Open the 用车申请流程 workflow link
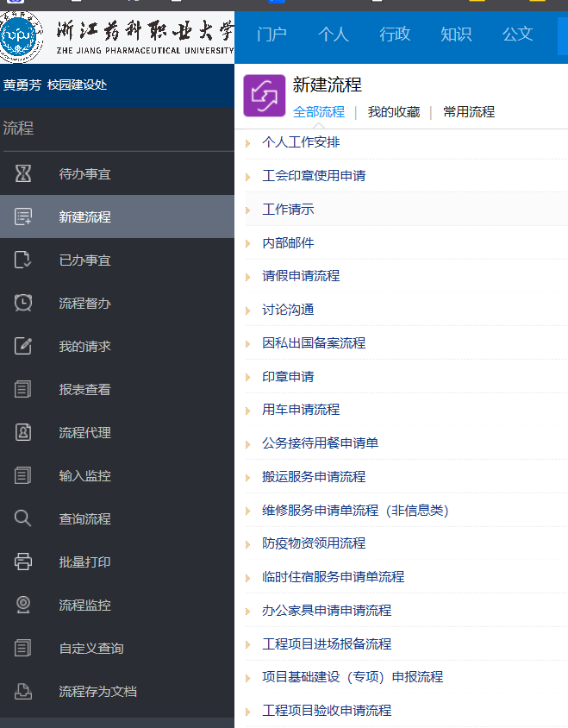This screenshot has height=728, width=568. tap(301, 410)
